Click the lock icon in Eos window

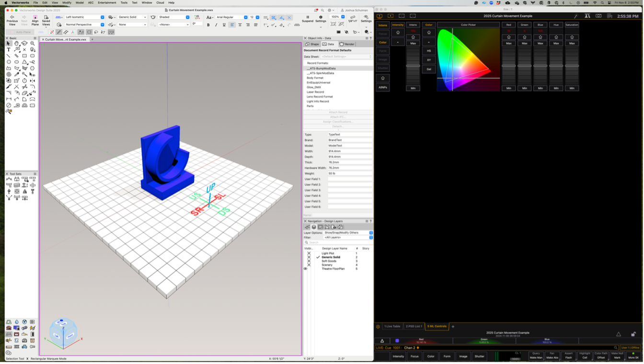click(x=633, y=334)
